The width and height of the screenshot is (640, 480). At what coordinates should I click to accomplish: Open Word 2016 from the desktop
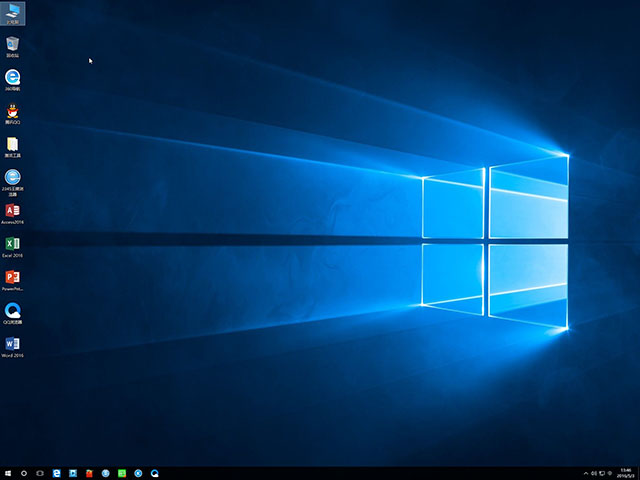pos(13,345)
